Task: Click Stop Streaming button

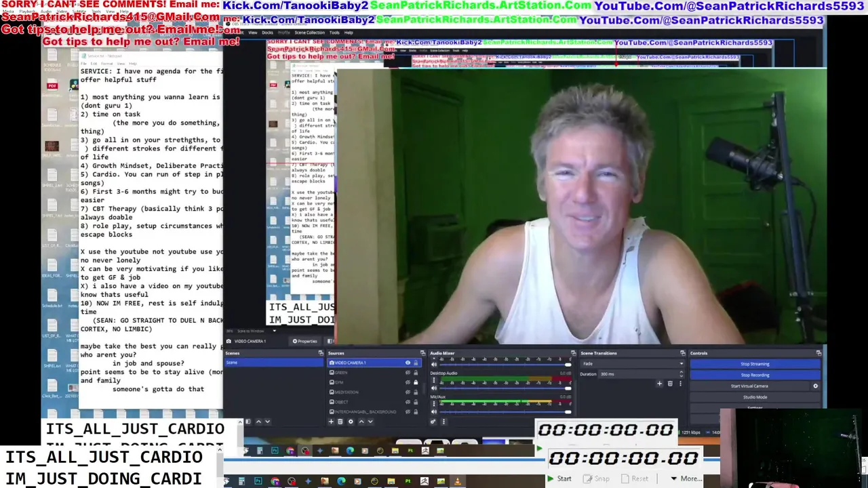Action: pos(755,364)
